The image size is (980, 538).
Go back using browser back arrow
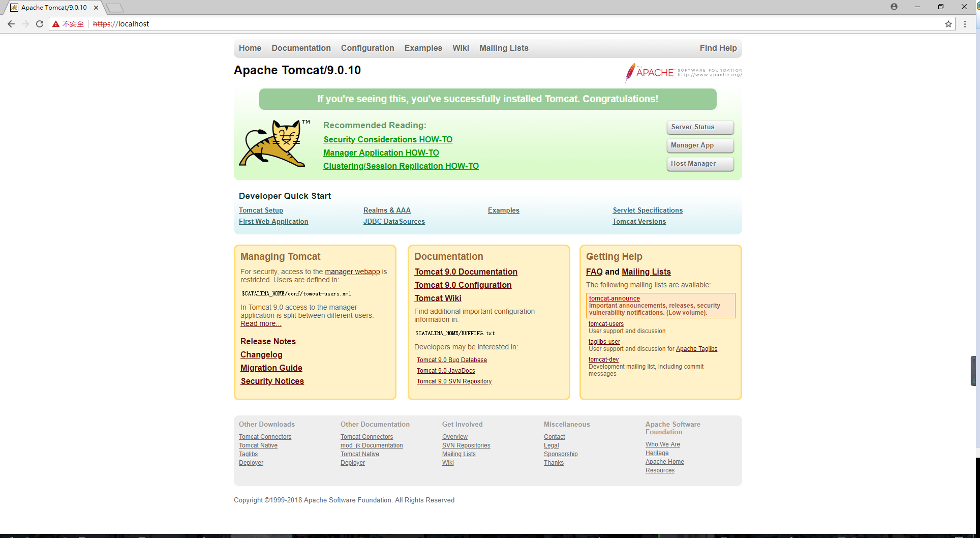coord(11,24)
